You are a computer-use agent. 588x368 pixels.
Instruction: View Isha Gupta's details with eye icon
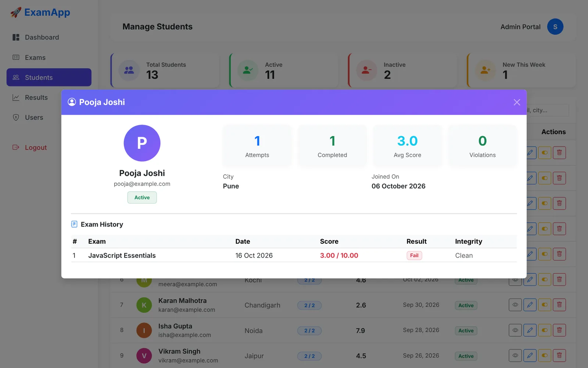(515, 330)
